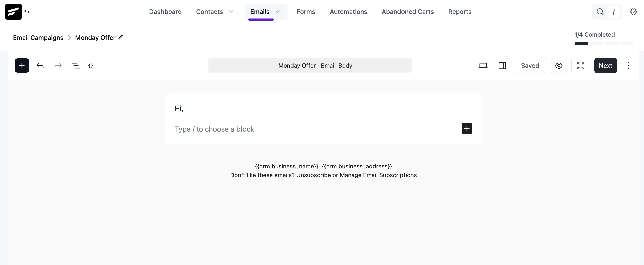Viewport: 644px width, 265px height.
Task: Open the three-dot options menu
Action: click(628, 66)
